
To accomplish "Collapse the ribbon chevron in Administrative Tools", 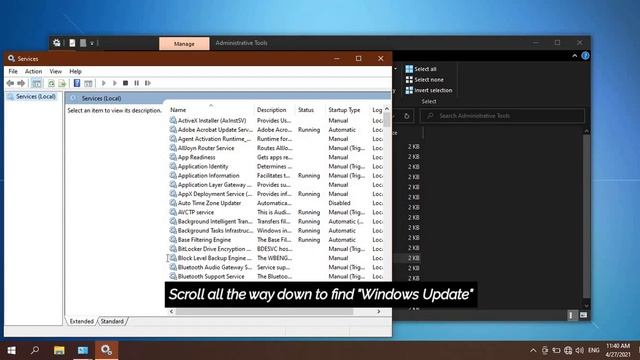I will (575, 56).
